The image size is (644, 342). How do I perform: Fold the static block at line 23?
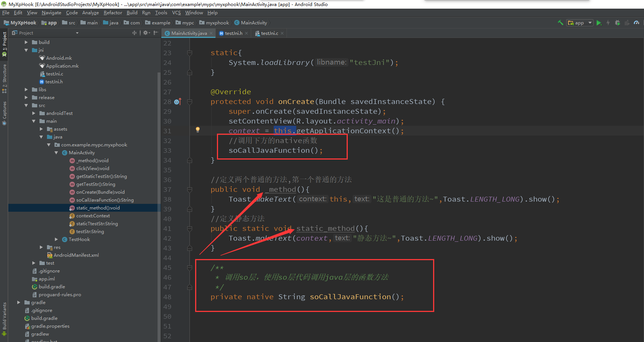click(x=190, y=53)
